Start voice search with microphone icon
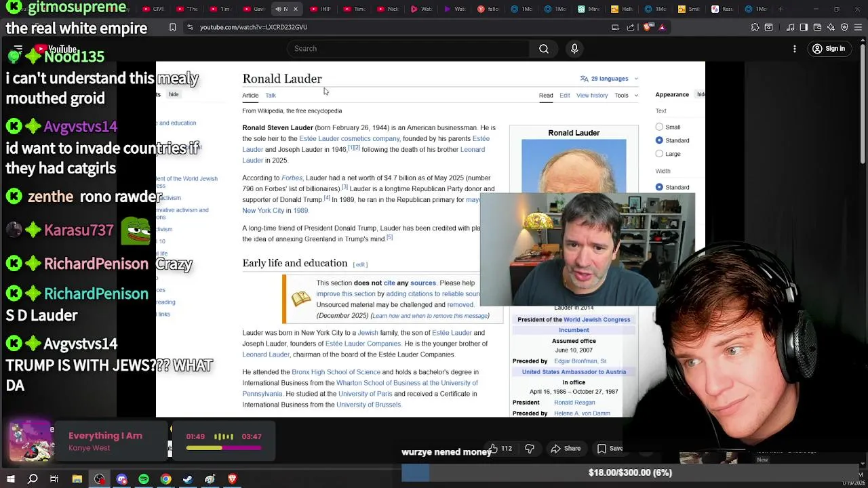 pyautogui.click(x=574, y=49)
